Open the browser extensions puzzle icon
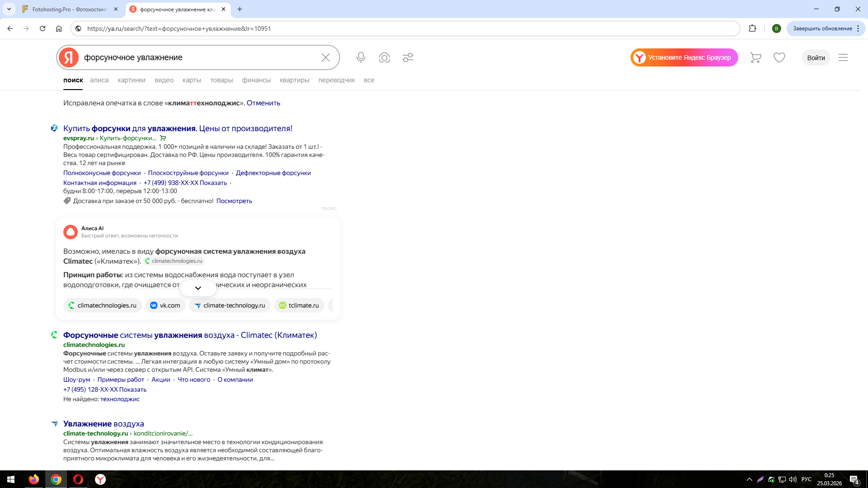The width and height of the screenshot is (868, 488). [753, 28]
